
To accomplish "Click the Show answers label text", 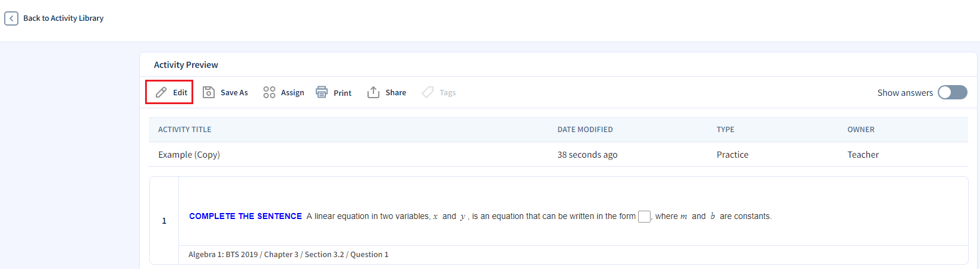I will coord(904,93).
